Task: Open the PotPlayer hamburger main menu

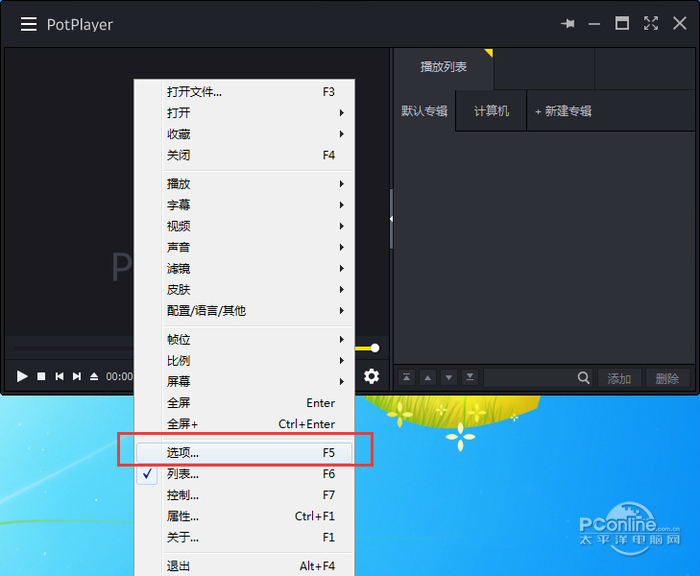Action: click(x=29, y=24)
